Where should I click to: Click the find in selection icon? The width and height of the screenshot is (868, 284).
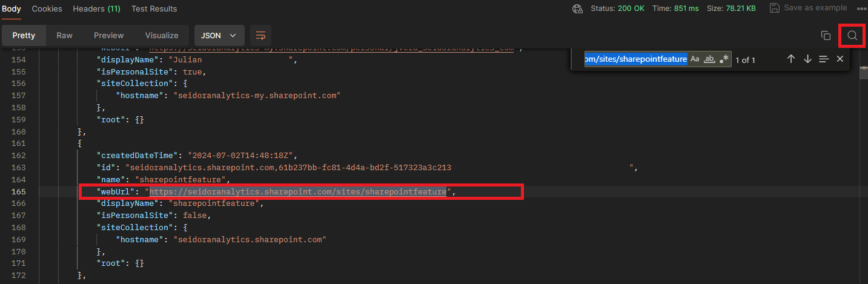tap(824, 59)
